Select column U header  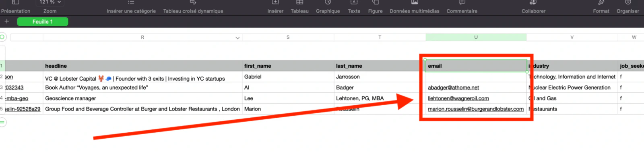pos(476,37)
